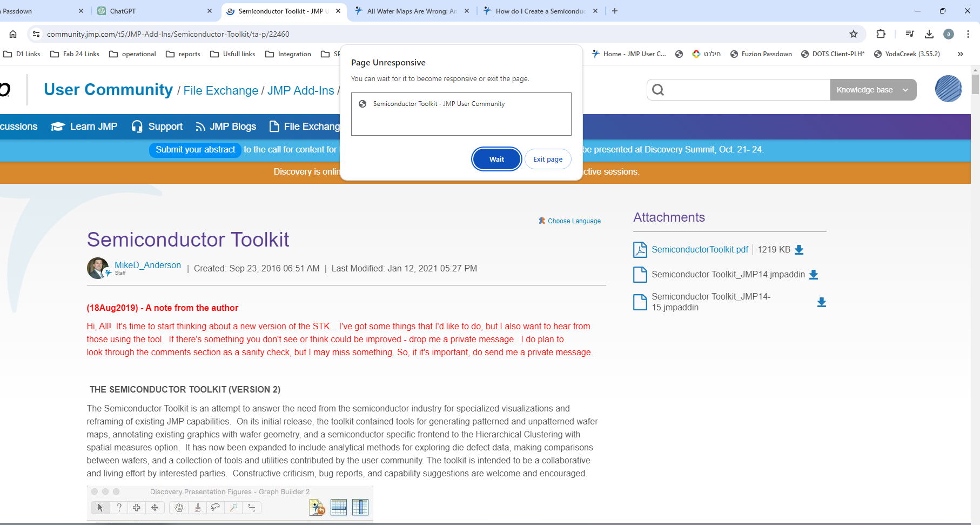Click the Choose Language icon
Image resolution: width=980 pixels, height=525 pixels.
542,221
